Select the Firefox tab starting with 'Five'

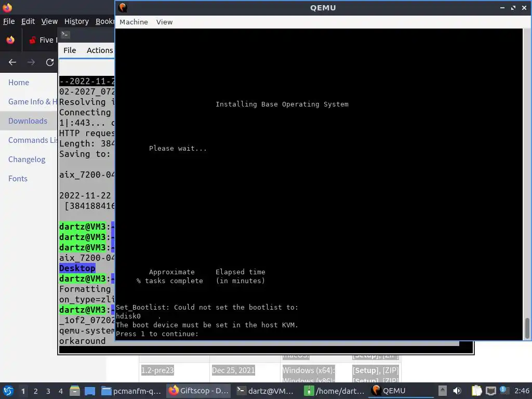(x=43, y=40)
